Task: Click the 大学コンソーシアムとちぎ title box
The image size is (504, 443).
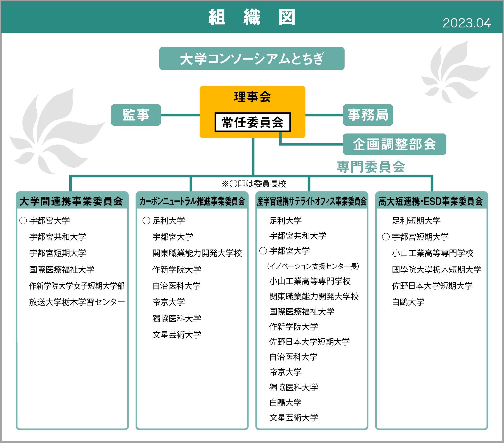Action: [252, 58]
